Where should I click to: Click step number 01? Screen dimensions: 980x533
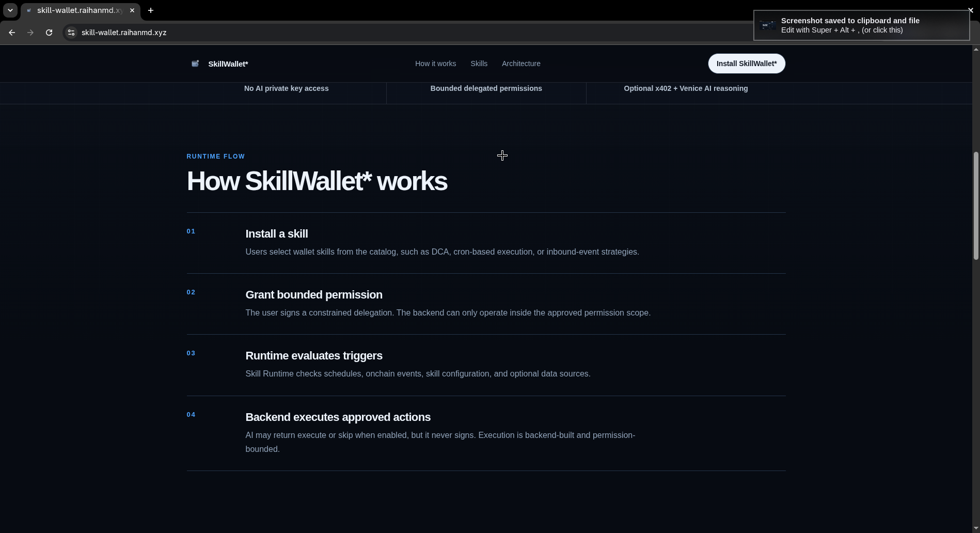coord(191,231)
